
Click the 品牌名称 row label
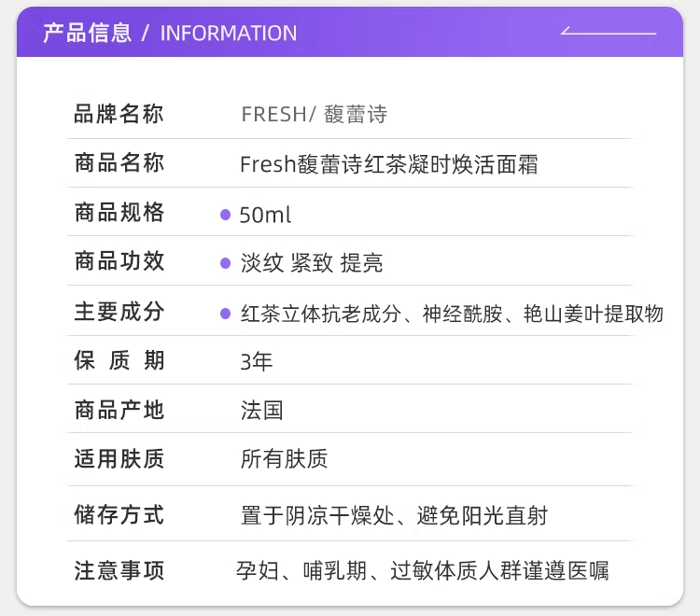[x=119, y=115]
